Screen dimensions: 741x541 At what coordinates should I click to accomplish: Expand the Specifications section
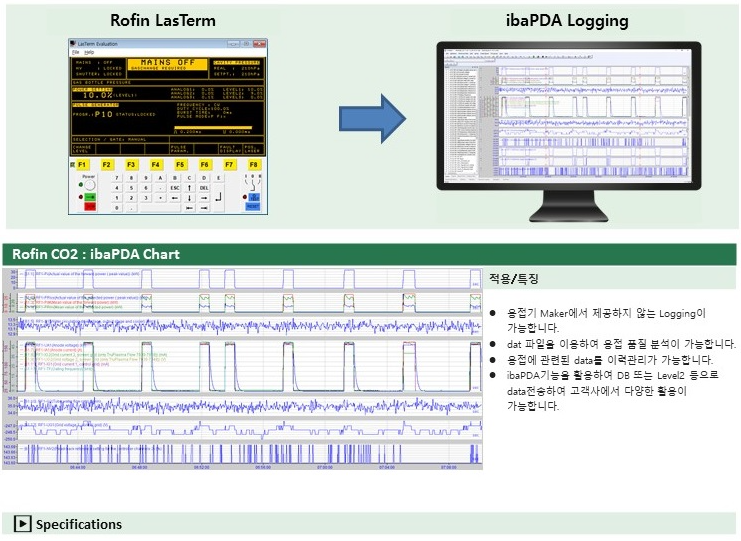79,524
